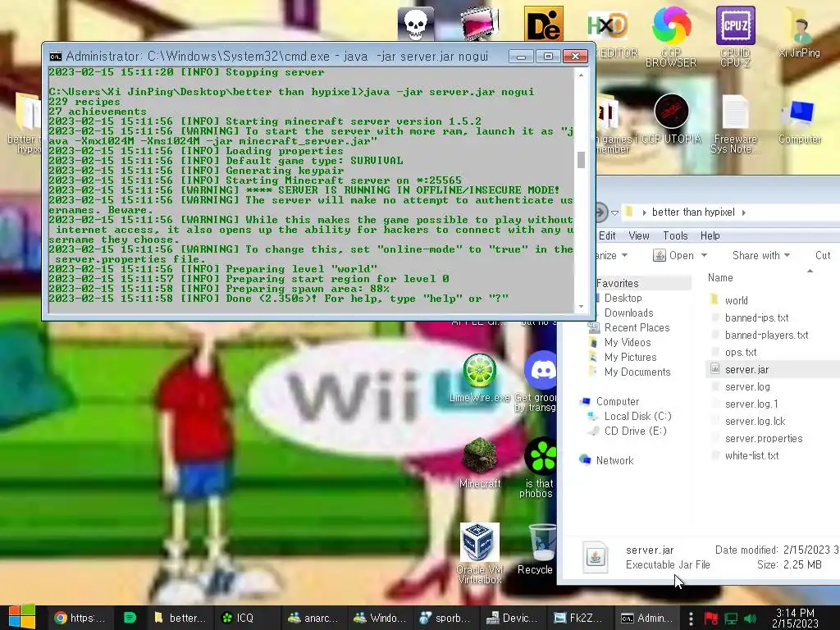Open CCP Browser desktop icon
Screen dimensions: 840x630
tap(671, 36)
